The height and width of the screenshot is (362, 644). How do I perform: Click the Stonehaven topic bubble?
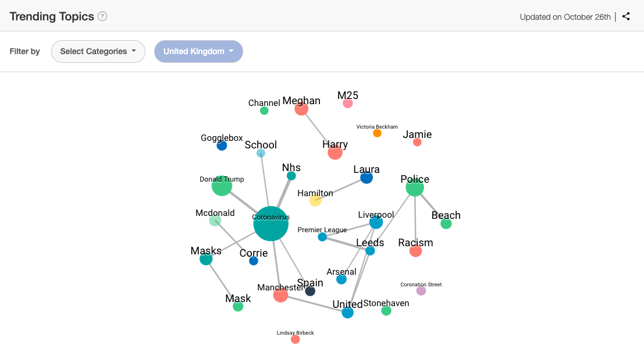click(386, 311)
